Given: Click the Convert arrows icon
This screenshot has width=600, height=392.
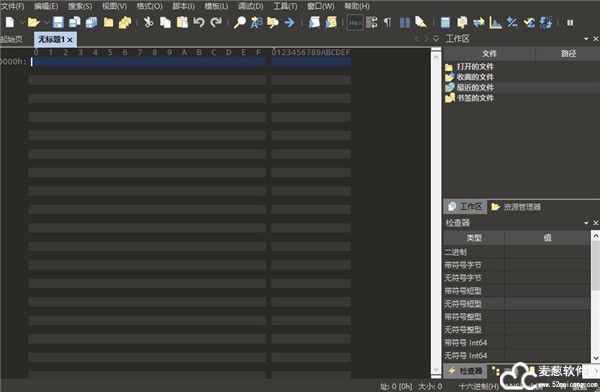Looking at the screenshot, I should (479, 23).
